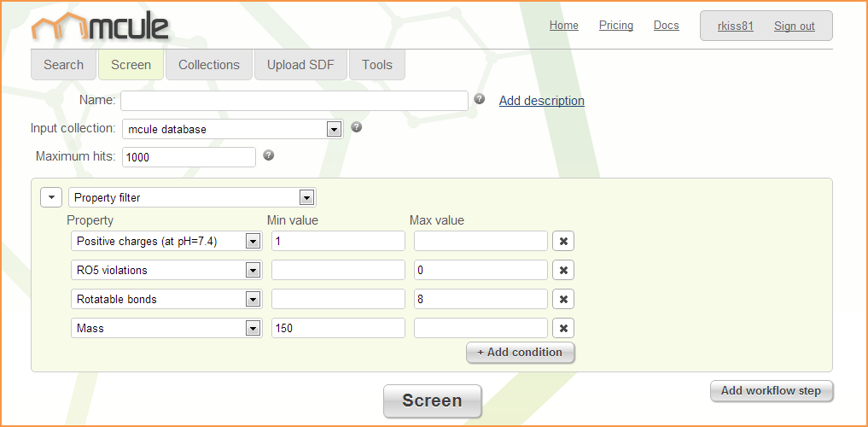Click help icon beside Maximum hits
Image resolution: width=868 pixels, height=427 pixels.
click(269, 155)
